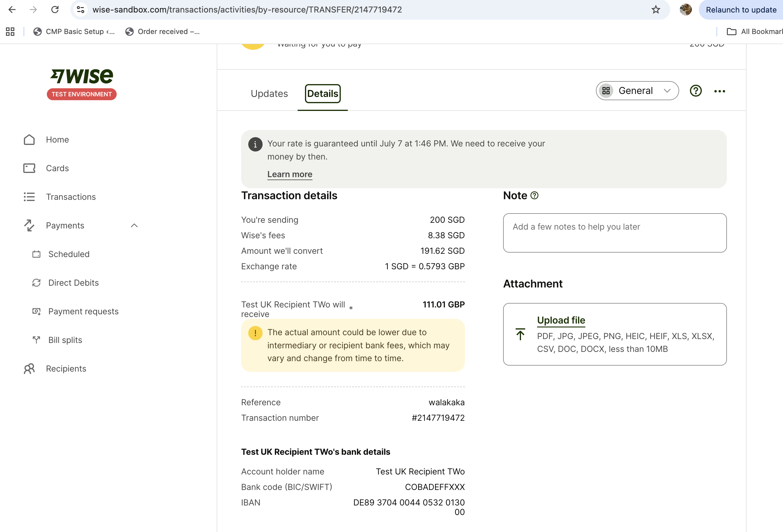The height and width of the screenshot is (532, 783).
Task: Go back with the browser back arrow
Action: click(x=12, y=10)
